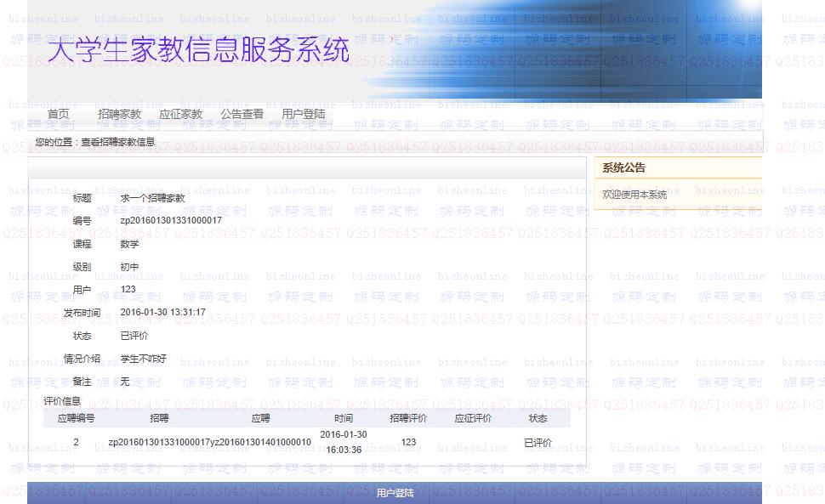Viewport: 825px width, 504px height.
Task: Open 用户登陆 in top navigation
Action: [x=303, y=114]
